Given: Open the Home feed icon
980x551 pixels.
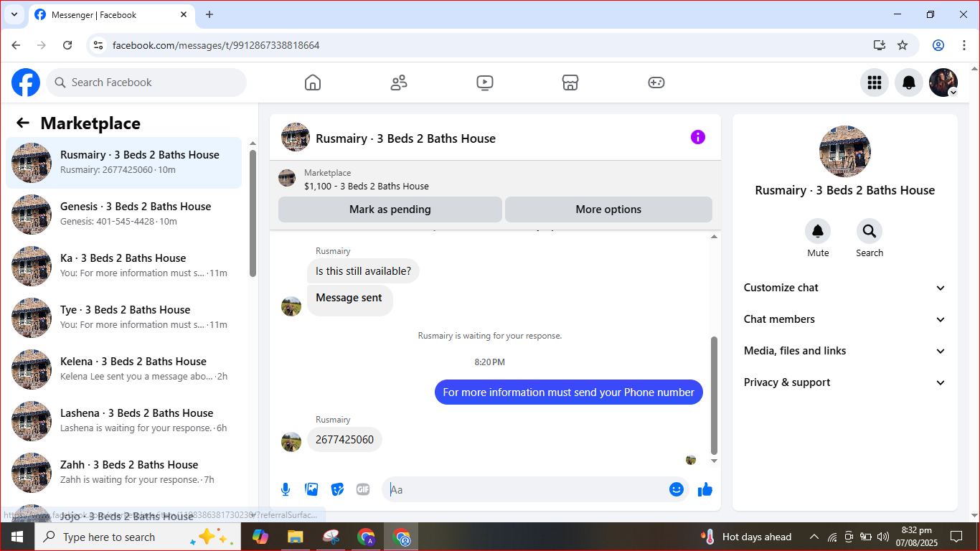Looking at the screenshot, I should point(313,83).
